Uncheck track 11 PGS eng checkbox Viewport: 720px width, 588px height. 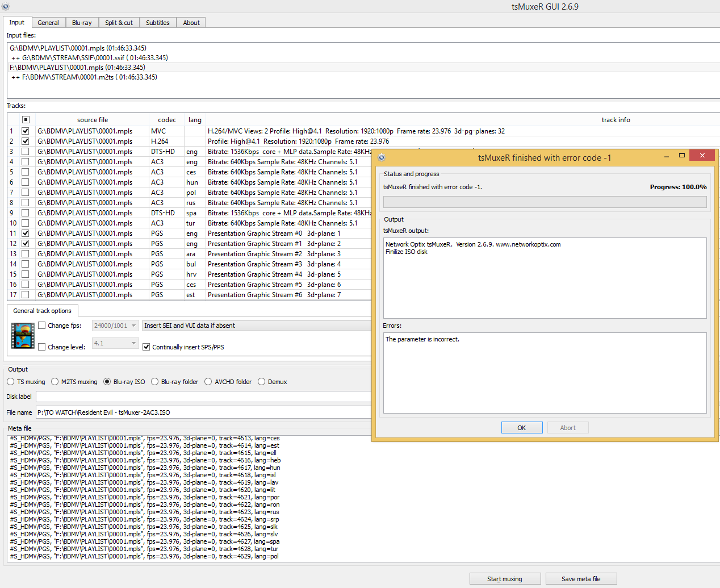tap(26, 233)
